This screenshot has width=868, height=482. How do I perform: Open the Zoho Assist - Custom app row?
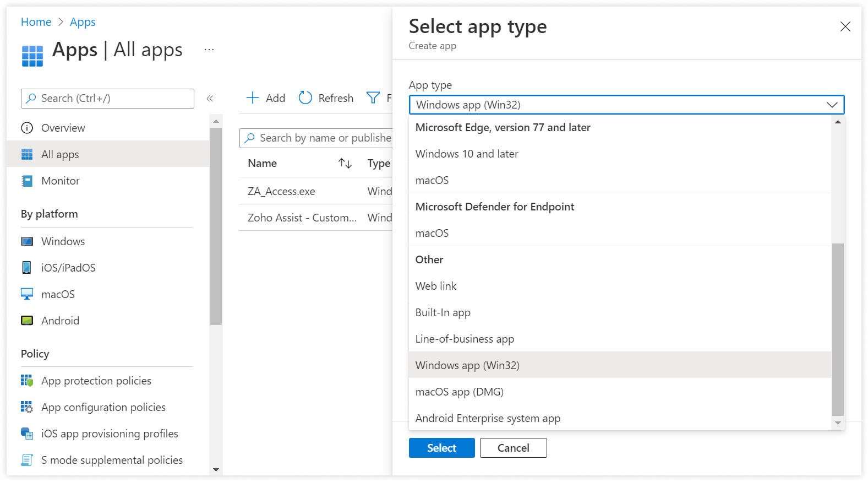pyautogui.click(x=316, y=218)
